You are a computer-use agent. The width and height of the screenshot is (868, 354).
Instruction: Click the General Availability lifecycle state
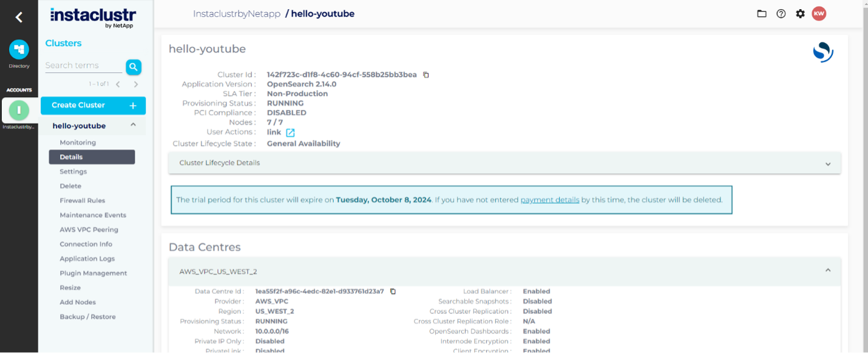[x=303, y=144]
